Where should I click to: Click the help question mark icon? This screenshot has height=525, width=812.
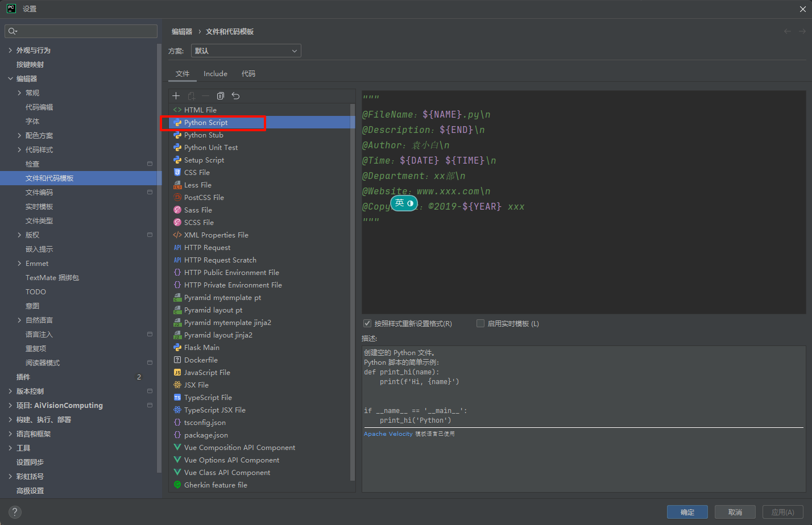tap(15, 512)
